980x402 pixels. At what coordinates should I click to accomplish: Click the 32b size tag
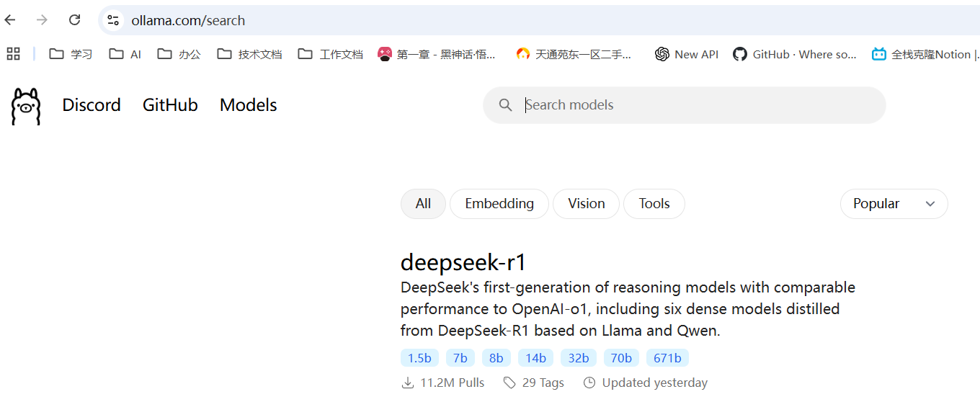pos(579,358)
